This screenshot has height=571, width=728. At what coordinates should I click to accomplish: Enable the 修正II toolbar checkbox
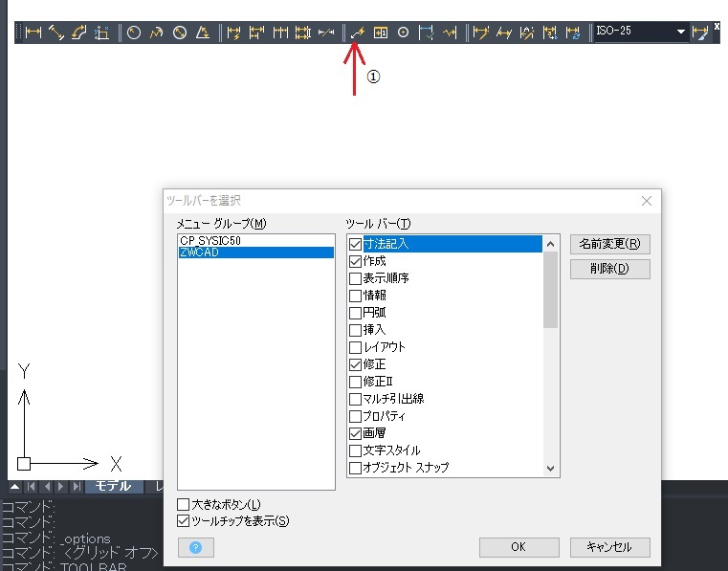[355, 382]
